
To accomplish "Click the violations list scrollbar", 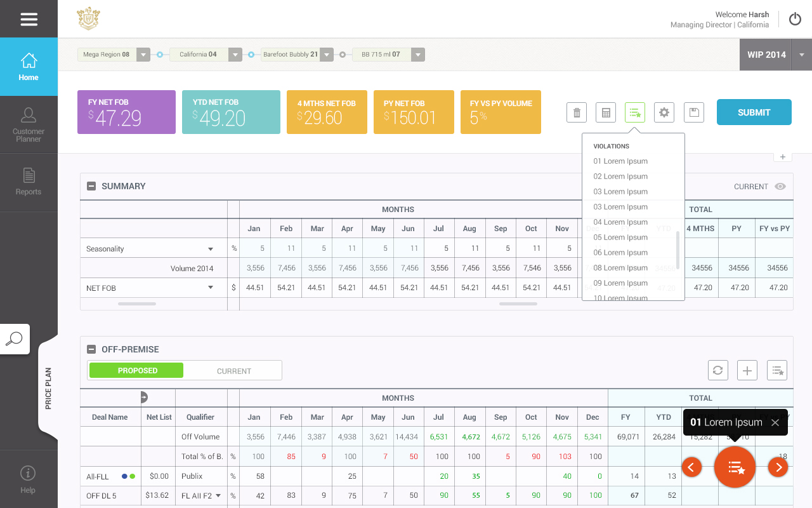I will [x=678, y=250].
